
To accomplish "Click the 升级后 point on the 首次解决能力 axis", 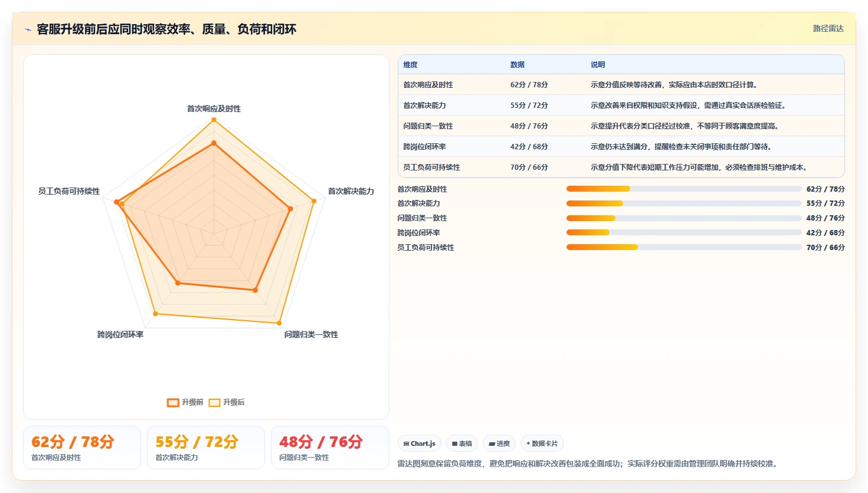I will [x=314, y=201].
